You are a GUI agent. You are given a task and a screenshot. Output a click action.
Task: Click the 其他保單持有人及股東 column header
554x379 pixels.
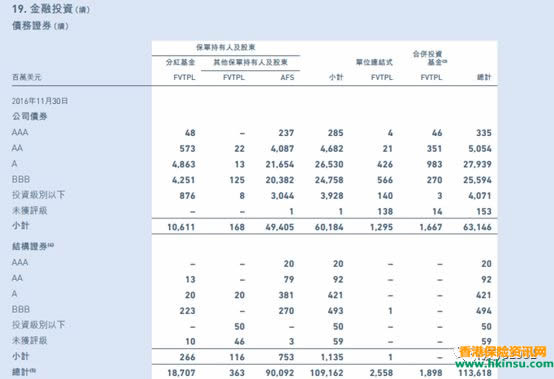(251, 62)
